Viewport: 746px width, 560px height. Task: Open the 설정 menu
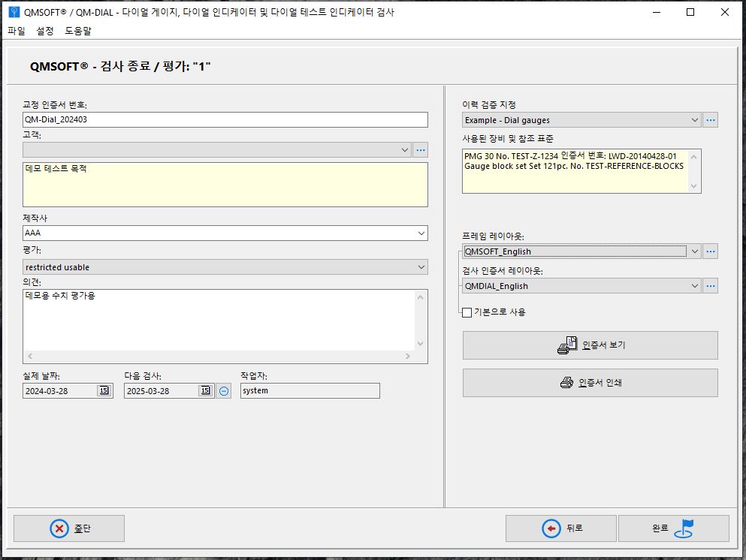point(45,31)
